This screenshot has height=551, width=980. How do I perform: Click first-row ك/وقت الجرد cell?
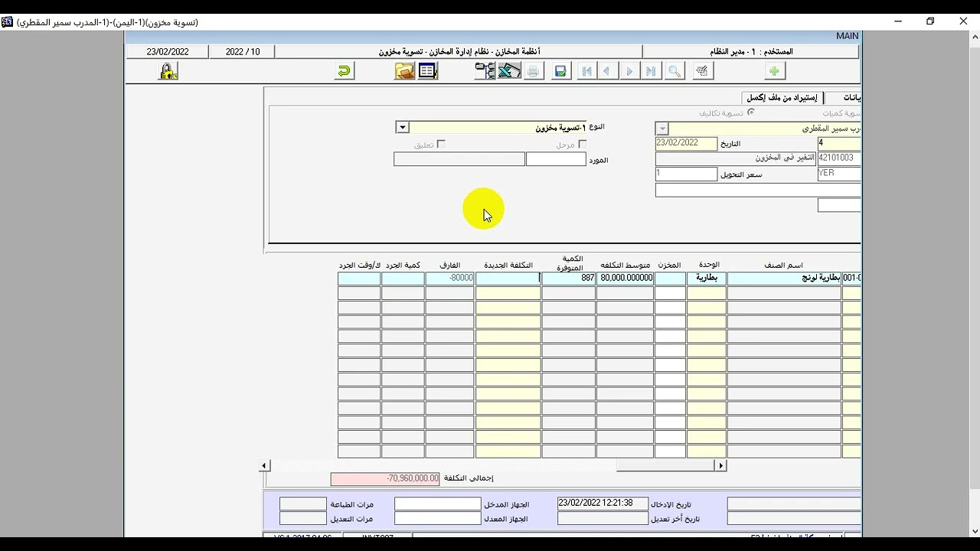pos(359,279)
